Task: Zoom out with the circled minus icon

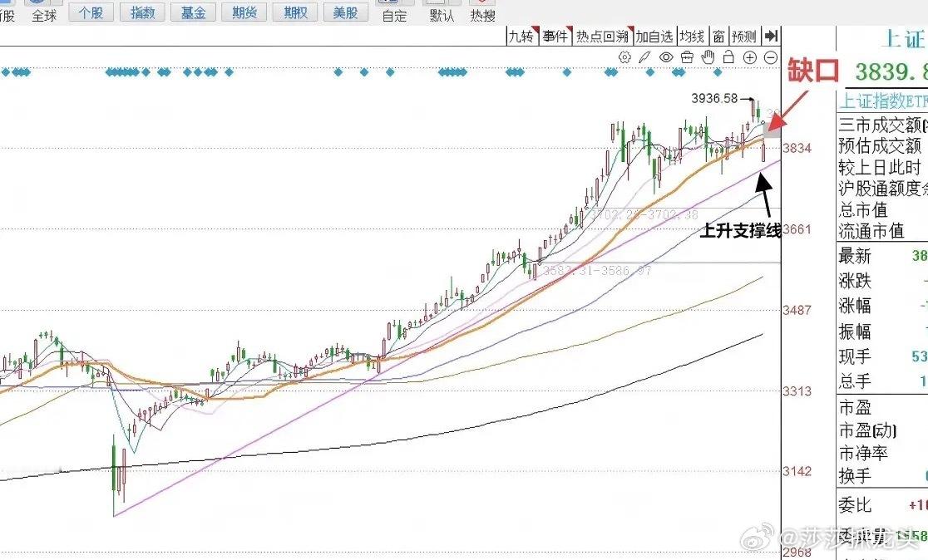Action: [x=771, y=57]
